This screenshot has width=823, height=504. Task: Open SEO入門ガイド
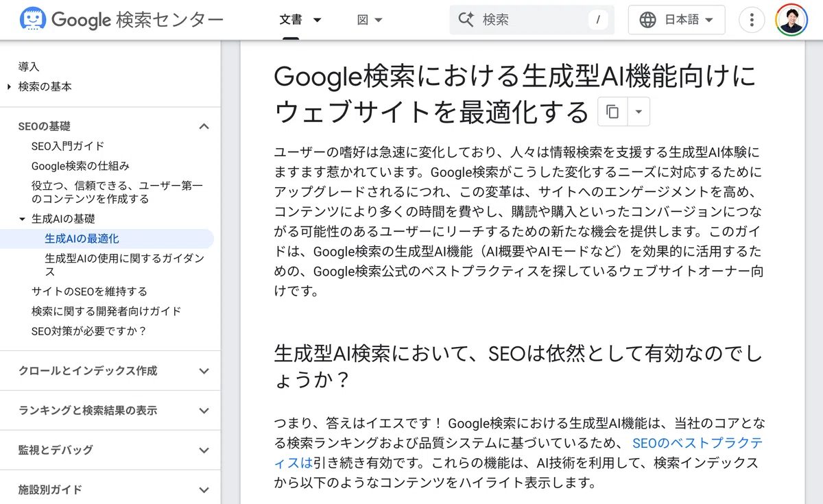[68, 146]
